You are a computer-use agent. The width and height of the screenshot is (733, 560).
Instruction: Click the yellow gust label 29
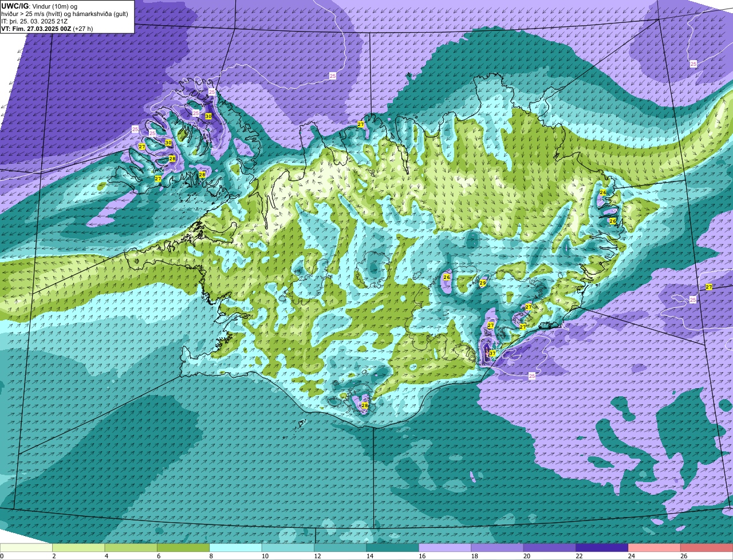(483, 283)
